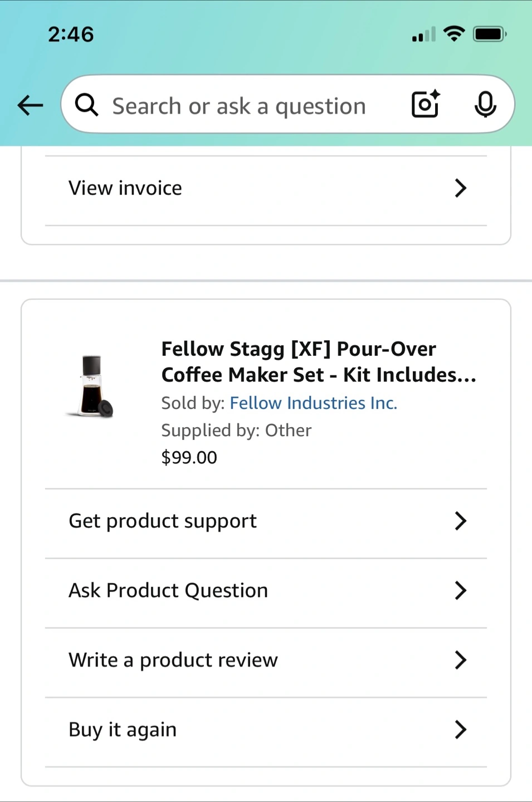The height and width of the screenshot is (802, 532).
Task: Tap the Write a product review chevron
Action: (460, 660)
